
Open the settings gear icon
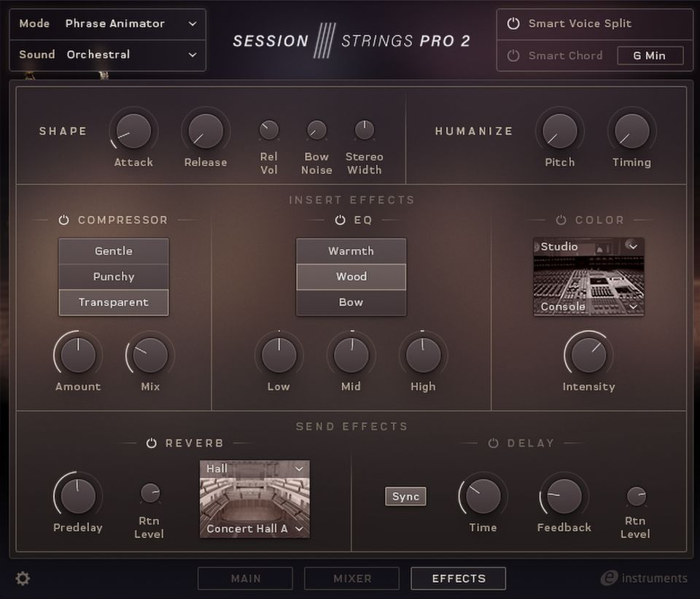(23, 579)
